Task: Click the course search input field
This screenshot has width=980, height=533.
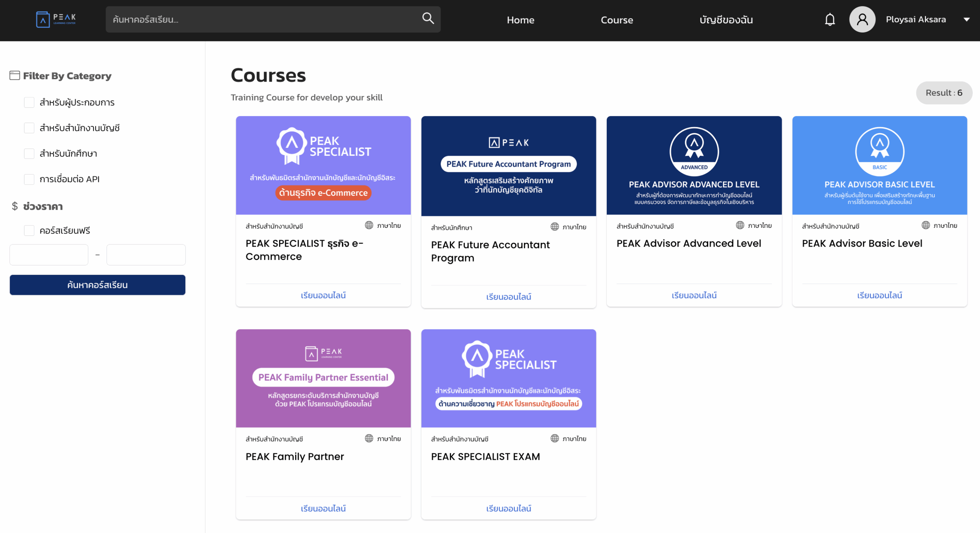Action: [x=249, y=19]
